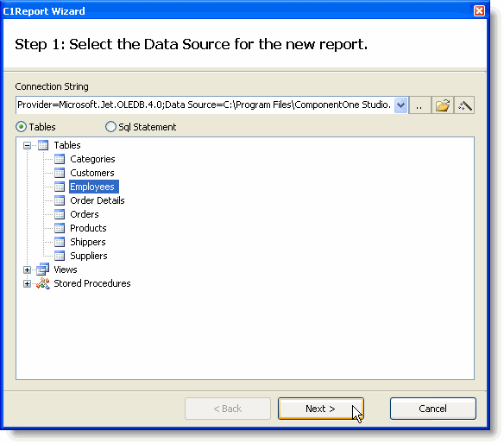
Task: Click the Suppliers table icon
Action: [x=60, y=256]
